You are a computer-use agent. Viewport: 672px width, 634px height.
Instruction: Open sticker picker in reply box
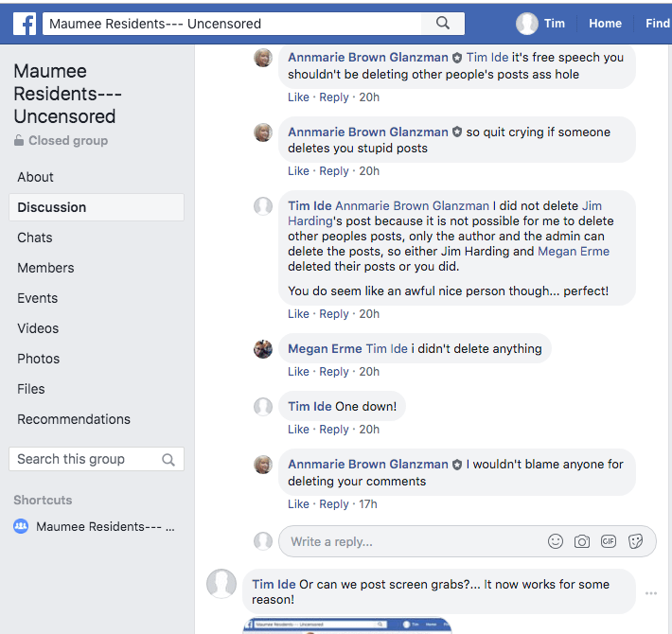(636, 541)
